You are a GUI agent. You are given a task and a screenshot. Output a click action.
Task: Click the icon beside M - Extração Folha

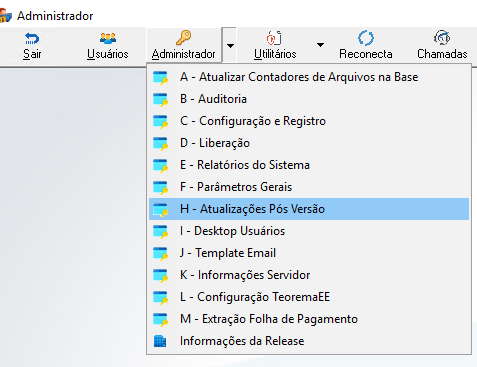[160, 320]
